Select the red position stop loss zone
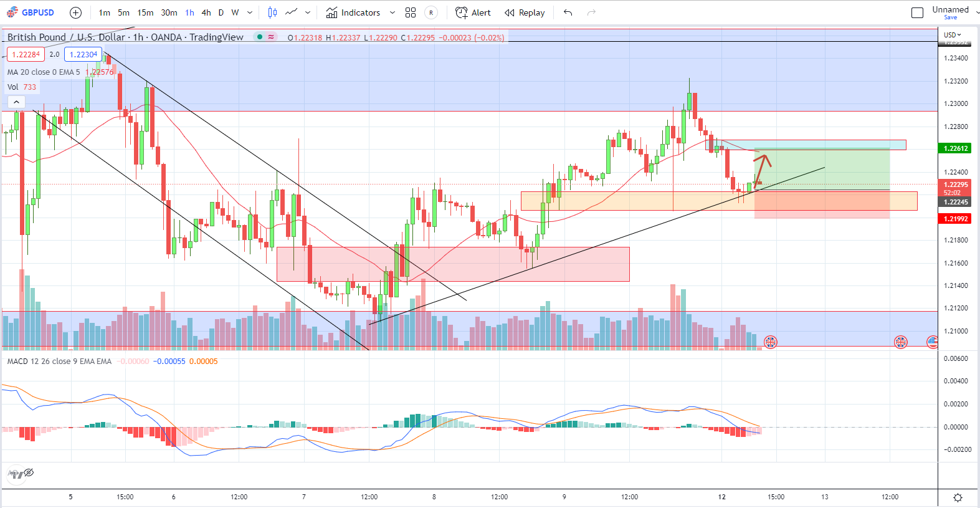Viewport: 980px width, 508px height. (822, 204)
